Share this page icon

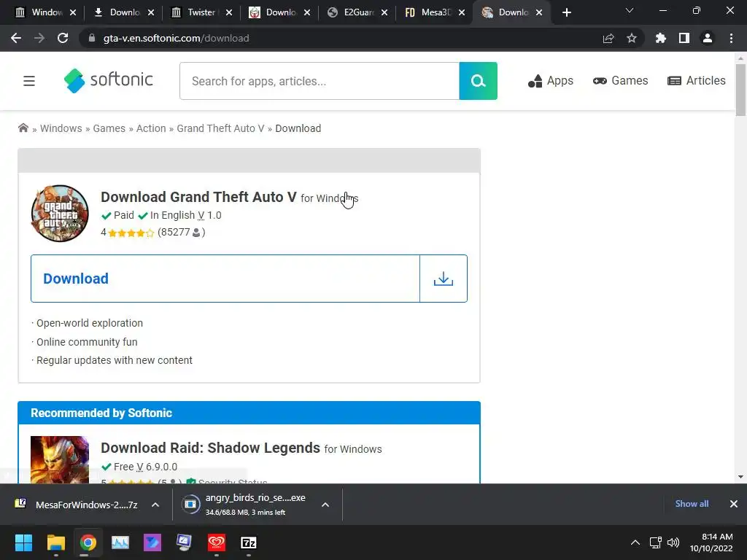coord(608,38)
